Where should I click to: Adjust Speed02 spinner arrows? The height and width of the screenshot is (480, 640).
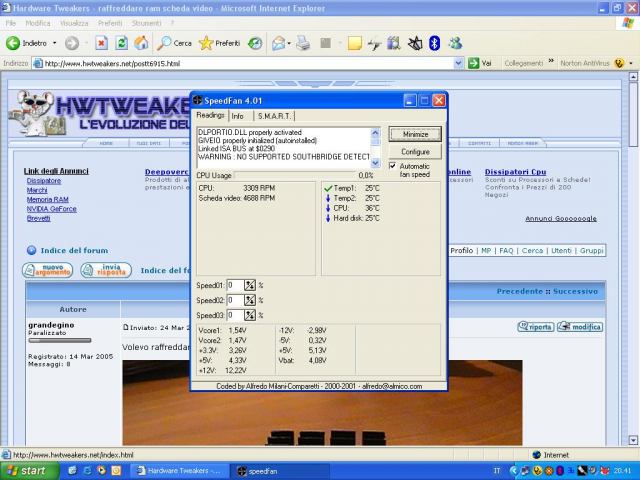tap(250, 300)
